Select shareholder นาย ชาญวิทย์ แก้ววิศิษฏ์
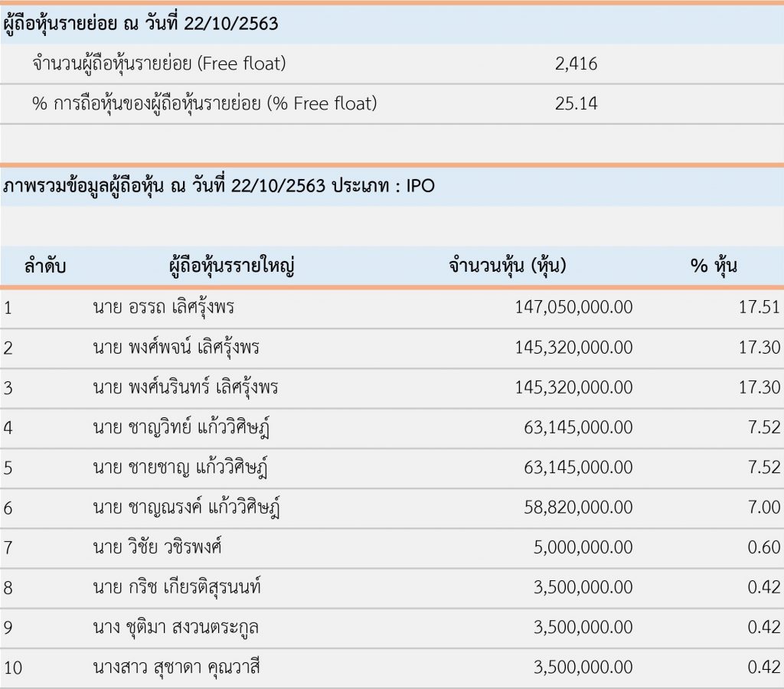 181,427
